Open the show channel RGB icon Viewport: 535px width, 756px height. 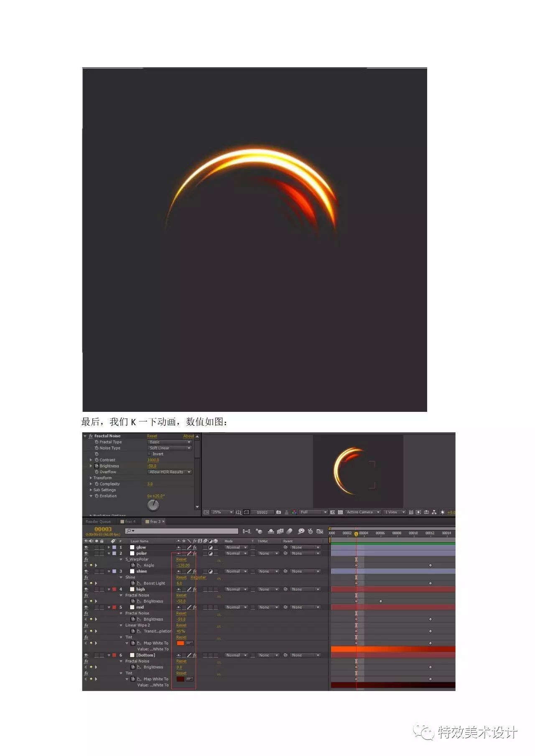pyautogui.click(x=295, y=512)
